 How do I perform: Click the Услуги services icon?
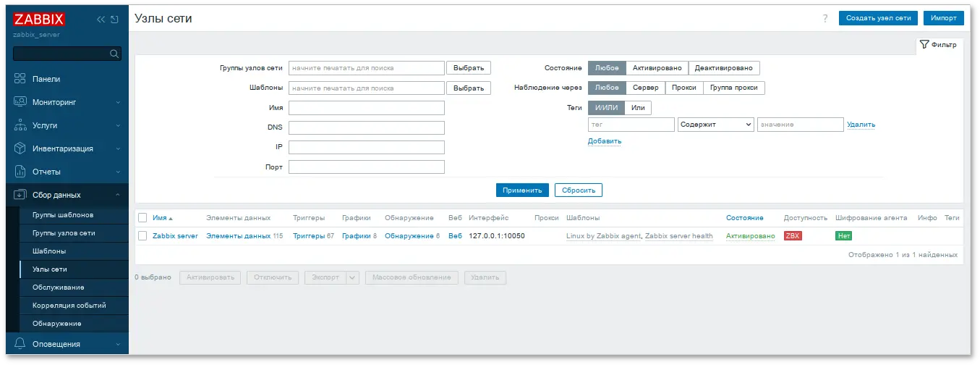tap(20, 125)
